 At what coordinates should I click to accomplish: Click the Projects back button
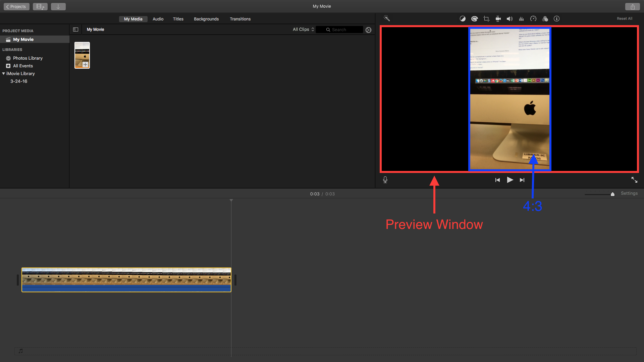pos(16,7)
